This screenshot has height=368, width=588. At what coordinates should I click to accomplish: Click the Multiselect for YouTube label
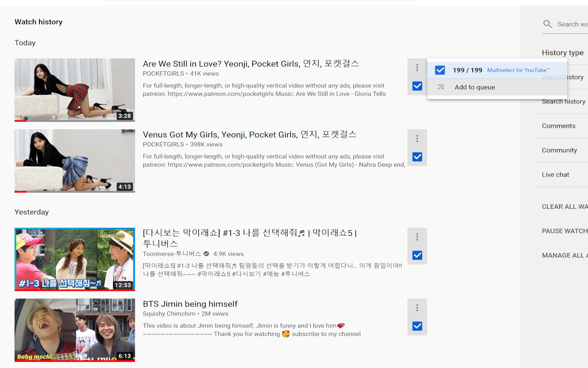(518, 70)
